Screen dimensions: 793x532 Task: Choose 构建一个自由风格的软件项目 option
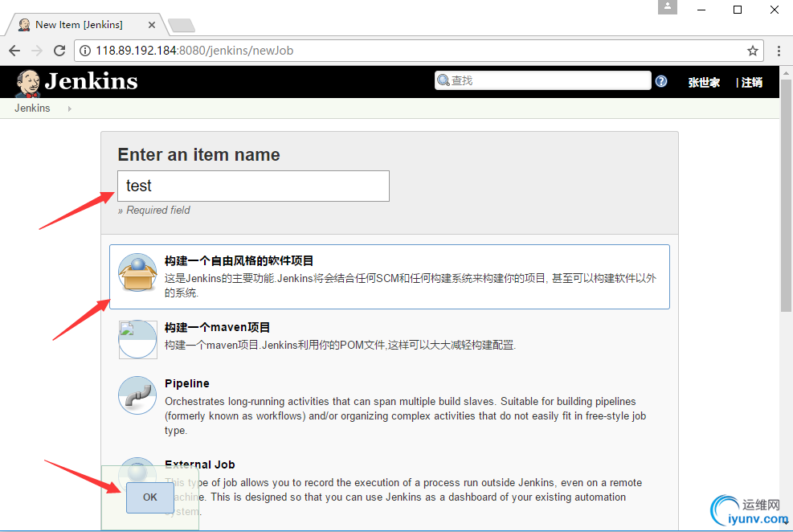(x=390, y=276)
